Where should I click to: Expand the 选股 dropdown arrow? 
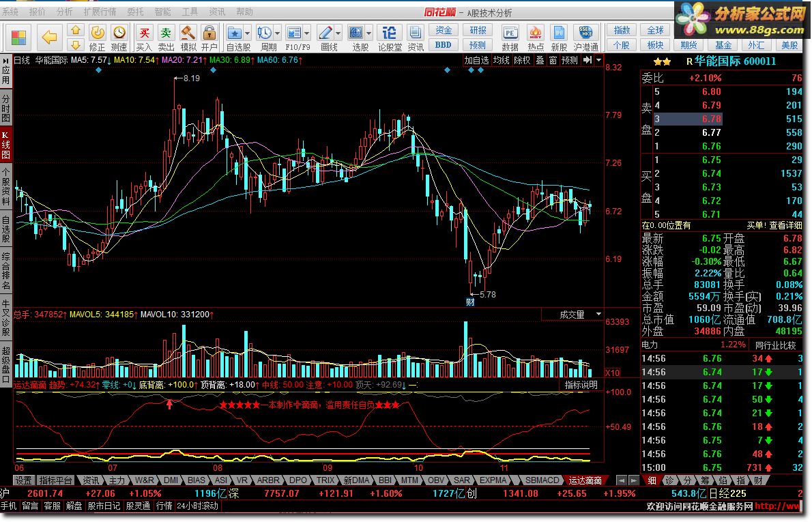tap(368, 33)
